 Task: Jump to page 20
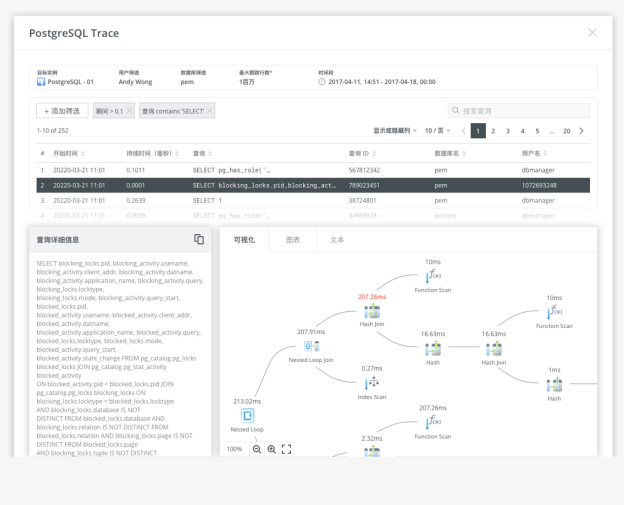click(x=567, y=131)
